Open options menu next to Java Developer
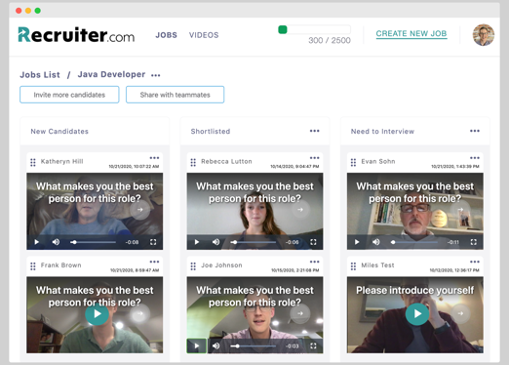This screenshot has width=510, height=366. click(x=155, y=75)
